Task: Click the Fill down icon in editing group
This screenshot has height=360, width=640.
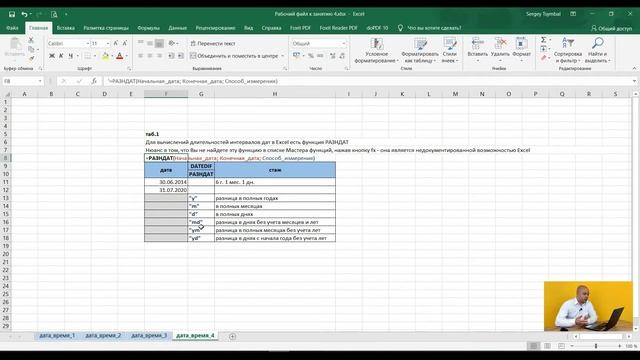Action: coord(544,49)
